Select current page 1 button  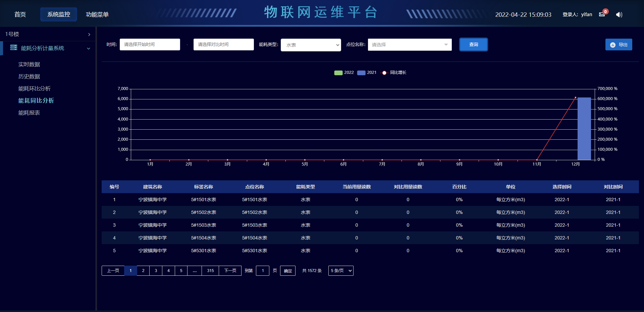(x=130, y=271)
